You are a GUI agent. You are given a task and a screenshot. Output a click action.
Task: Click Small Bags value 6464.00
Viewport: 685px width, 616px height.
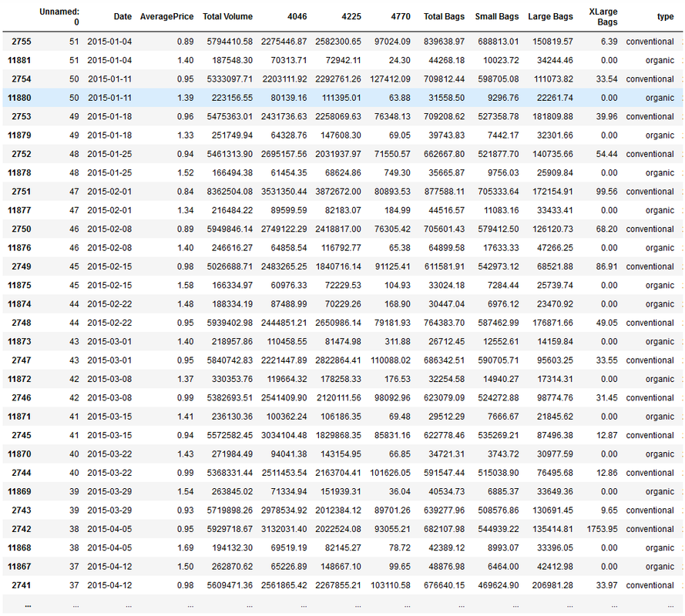tap(503, 567)
